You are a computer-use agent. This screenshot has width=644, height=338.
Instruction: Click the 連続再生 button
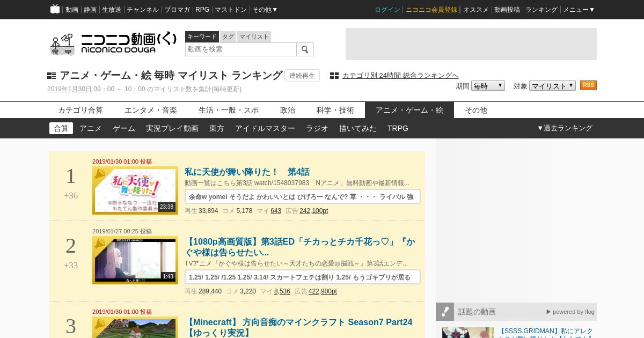click(x=302, y=76)
